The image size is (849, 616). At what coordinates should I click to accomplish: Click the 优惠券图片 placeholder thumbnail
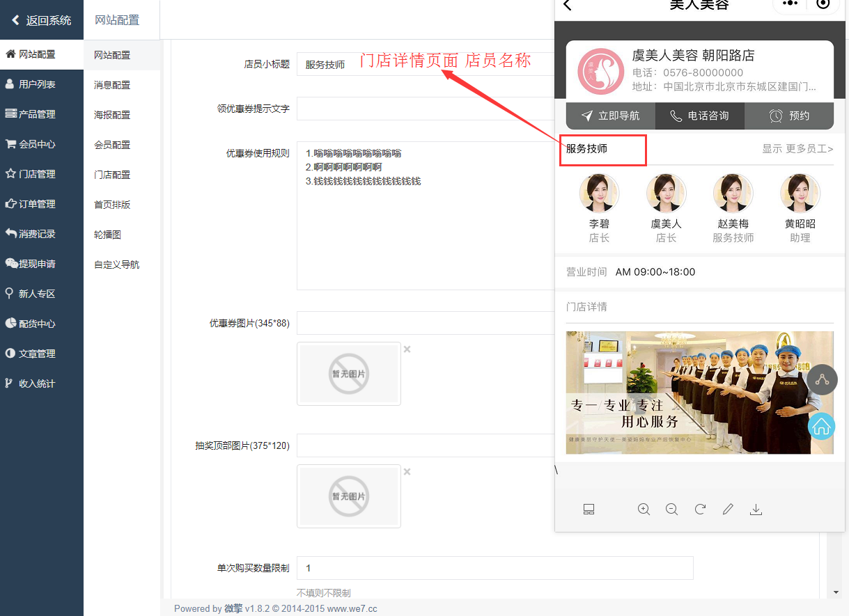(x=349, y=374)
